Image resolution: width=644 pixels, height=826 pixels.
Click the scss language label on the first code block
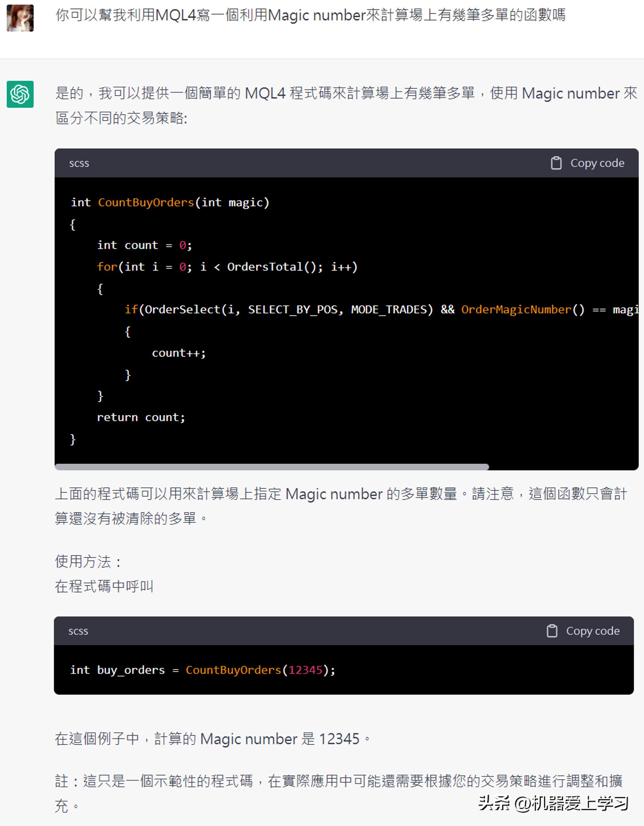click(x=79, y=163)
